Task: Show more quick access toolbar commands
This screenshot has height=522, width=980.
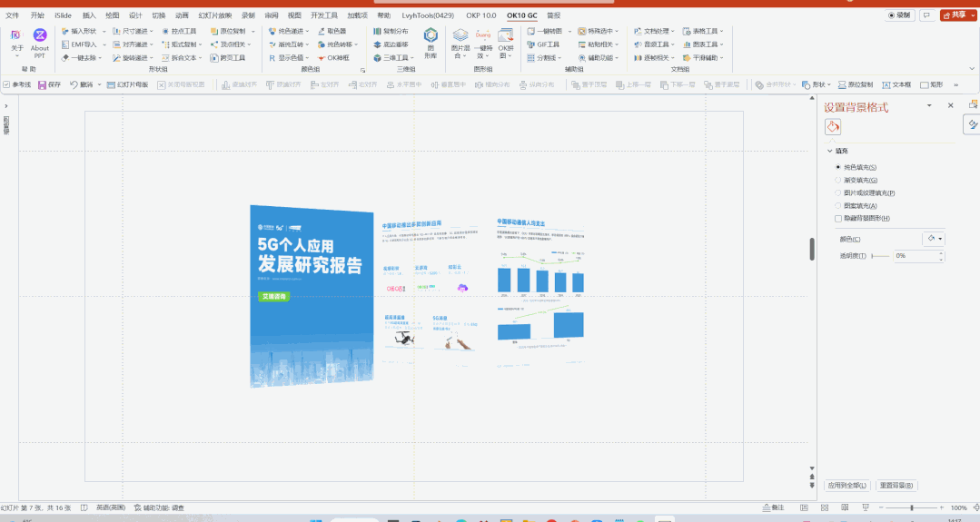Action: pyautogui.click(x=955, y=84)
